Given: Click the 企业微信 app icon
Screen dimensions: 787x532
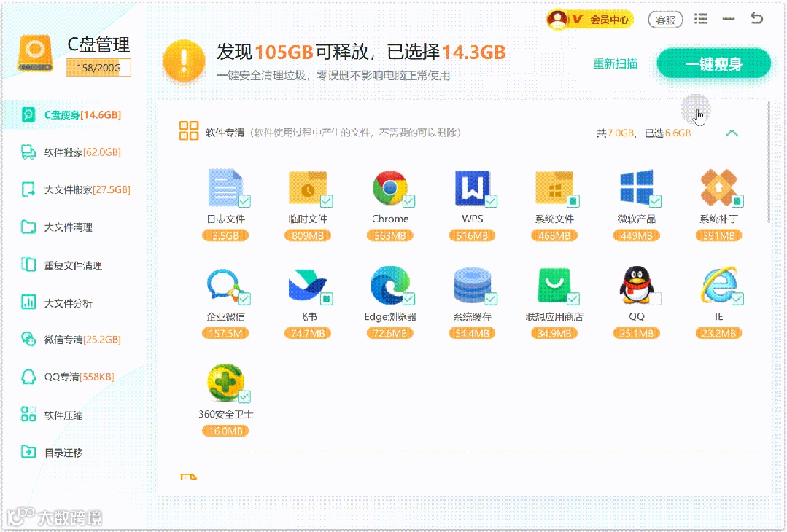Looking at the screenshot, I should click(225, 285).
